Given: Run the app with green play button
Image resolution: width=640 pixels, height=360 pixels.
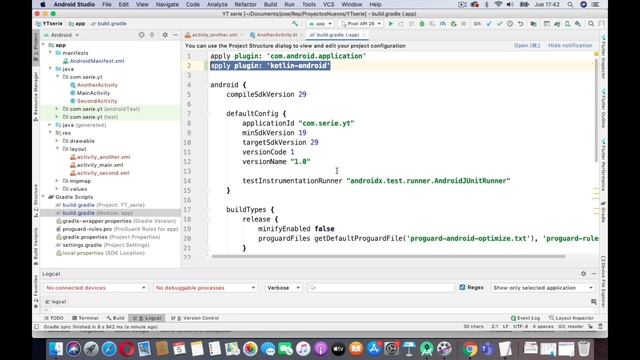Looking at the screenshot, I should (x=391, y=24).
